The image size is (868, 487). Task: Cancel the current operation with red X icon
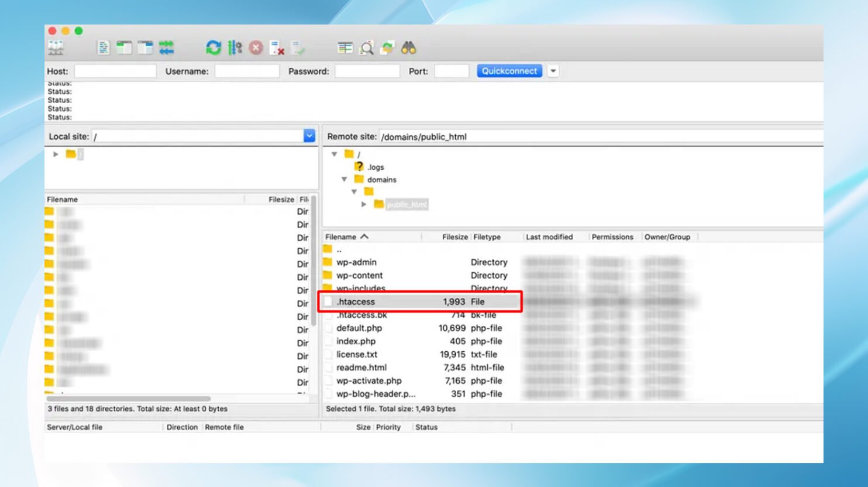[256, 48]
